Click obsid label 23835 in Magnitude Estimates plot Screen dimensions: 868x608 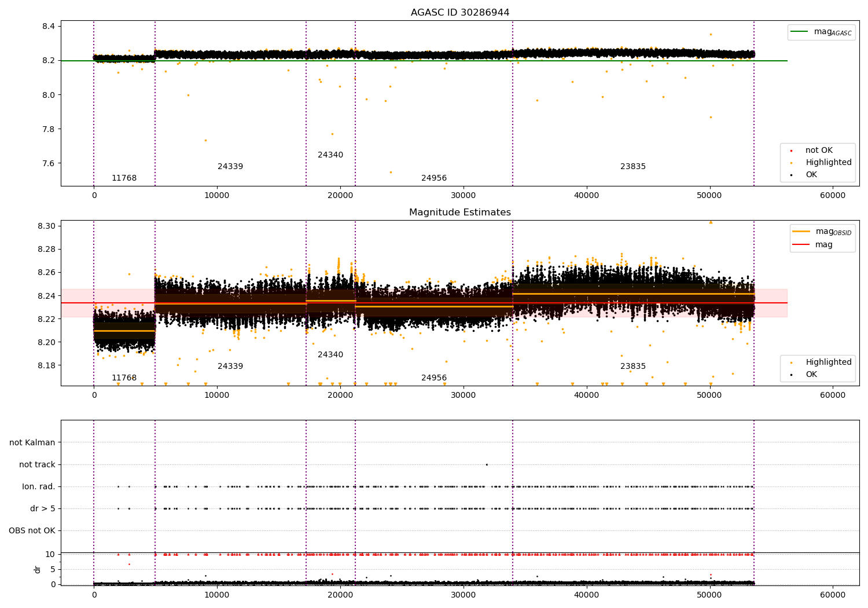pos(633,366)
